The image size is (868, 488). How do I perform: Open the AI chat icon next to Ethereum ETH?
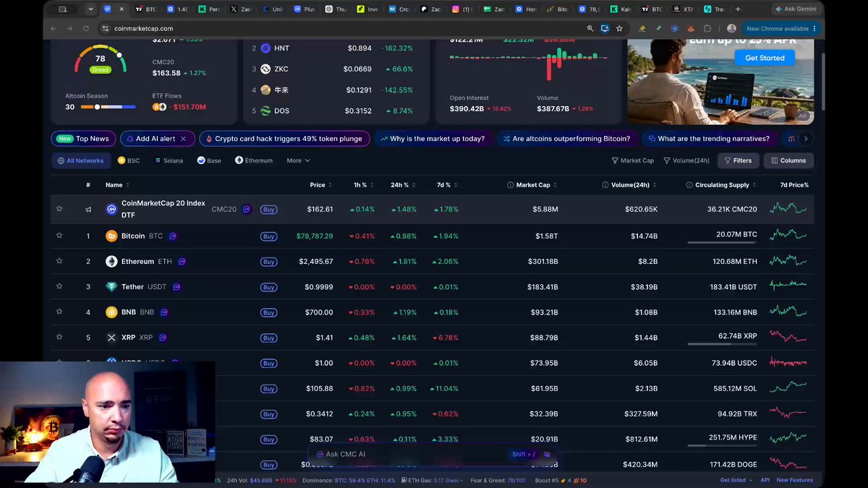[182, 261]
